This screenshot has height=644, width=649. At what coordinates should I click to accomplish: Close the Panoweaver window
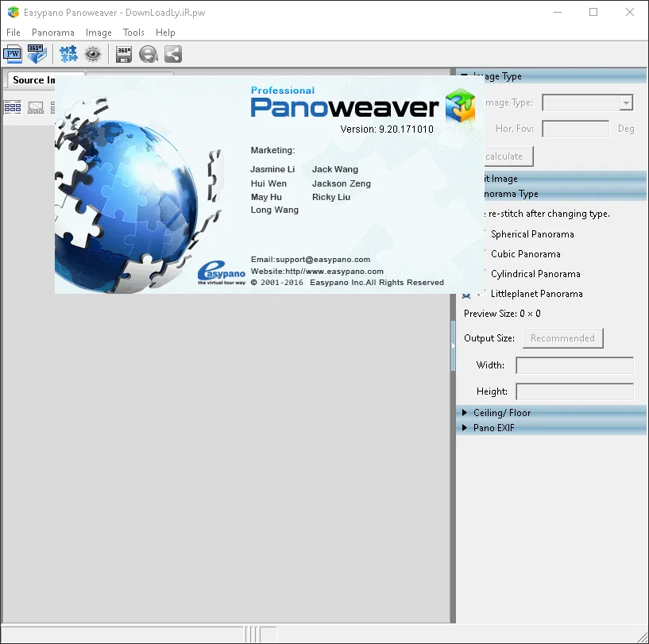pyautogui.click(x=630, y=12)
